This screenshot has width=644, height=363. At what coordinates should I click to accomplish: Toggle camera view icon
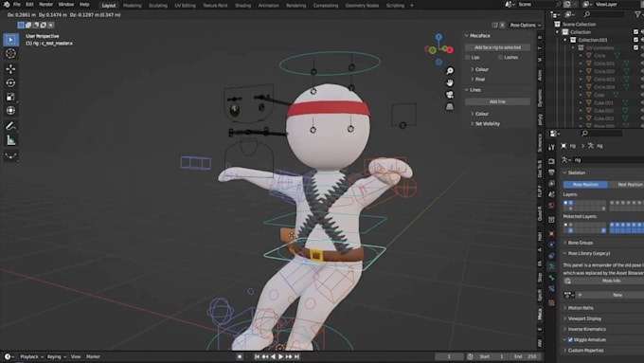(x=450, y=95)
